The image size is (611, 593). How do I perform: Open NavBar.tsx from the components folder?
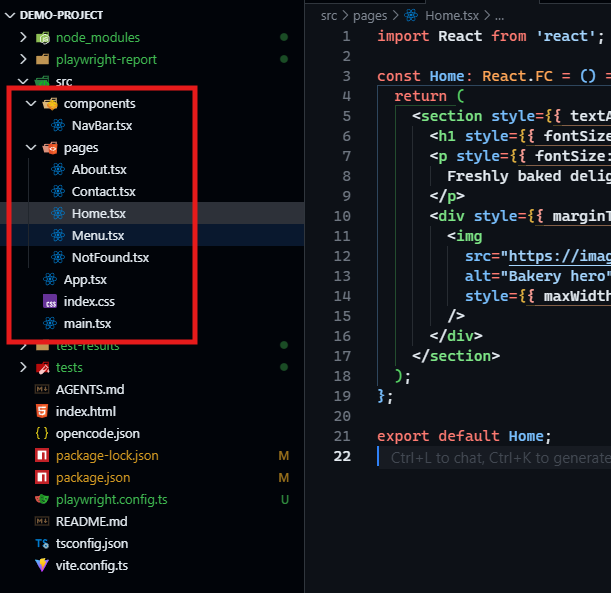(102, 125)
